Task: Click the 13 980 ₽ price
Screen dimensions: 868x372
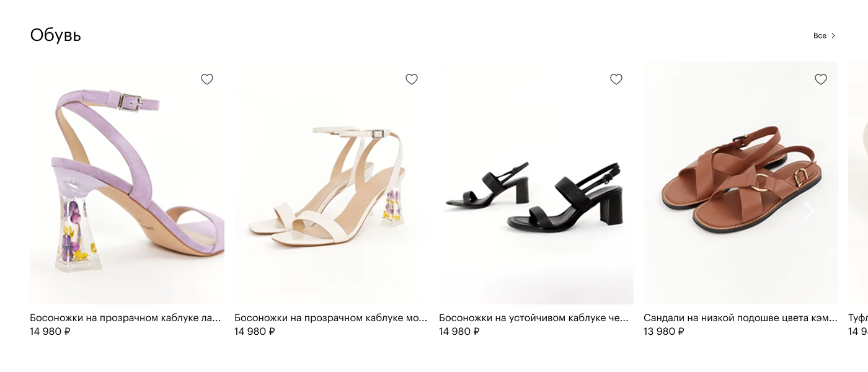Action: pos(664,332)
